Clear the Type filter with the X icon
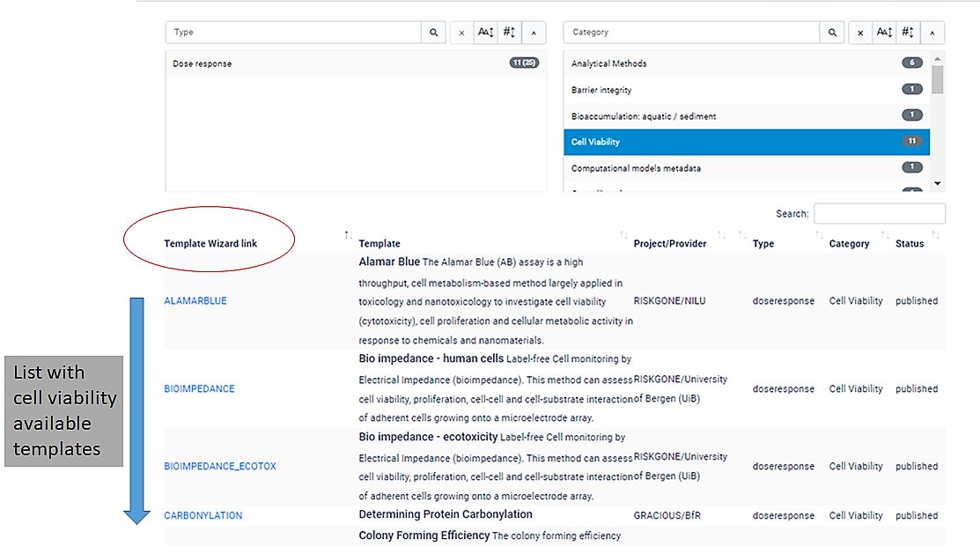This screenshot has width=980, height=546. [462, 33]
